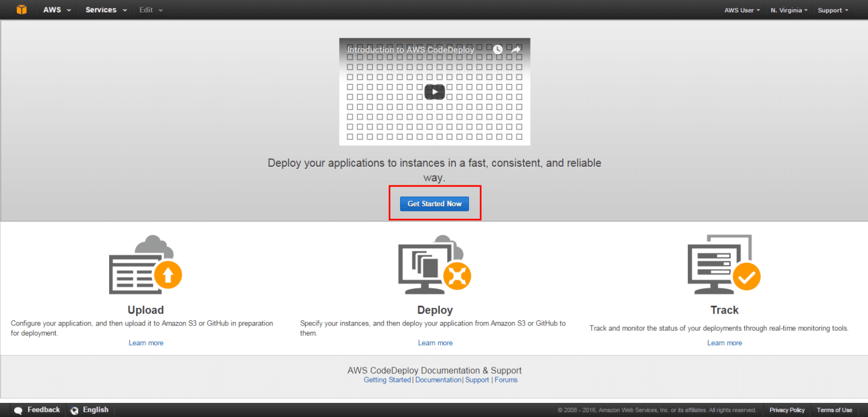Image resolution: width=868 pixels, height=417 pixels.
Task: Click the share arrow icon on video
Action: tap(515, 50)
